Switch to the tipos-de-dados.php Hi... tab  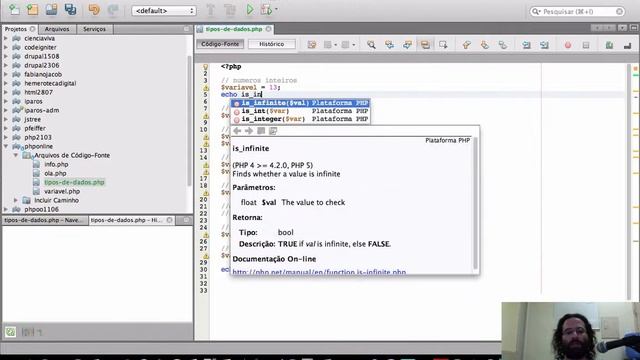coord(127,220)
